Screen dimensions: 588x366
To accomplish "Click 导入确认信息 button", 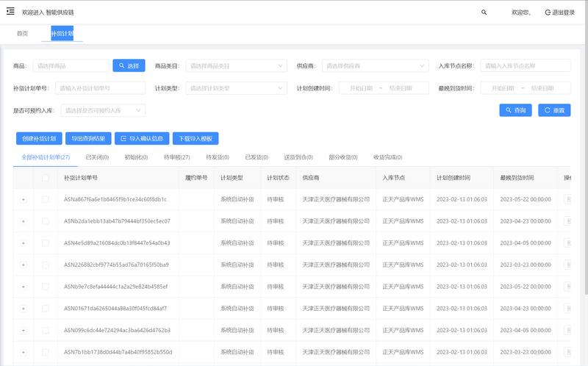I will click(142, 138).
